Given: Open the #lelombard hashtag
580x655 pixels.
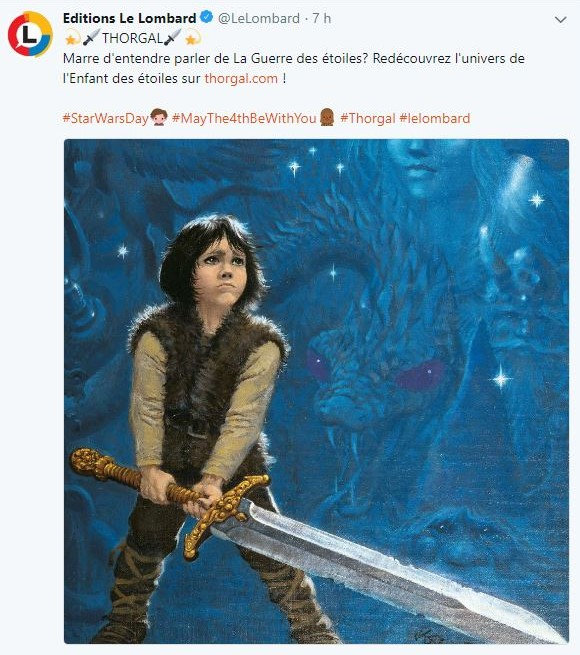Looking at the screenshot, I should [435, 118].
